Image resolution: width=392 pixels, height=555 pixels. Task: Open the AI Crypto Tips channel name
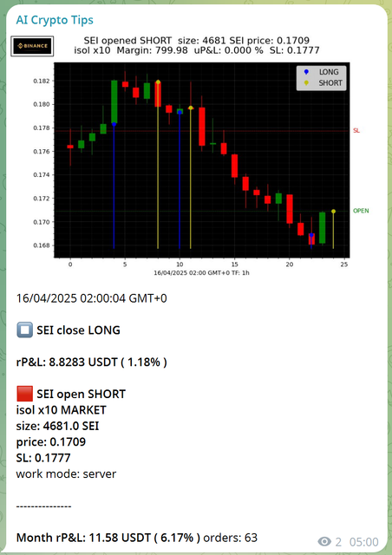(x=55, y=20)
